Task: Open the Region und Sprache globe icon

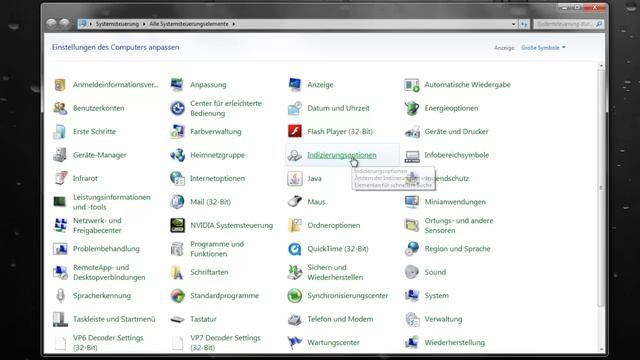Action: (x=411, y=249)
